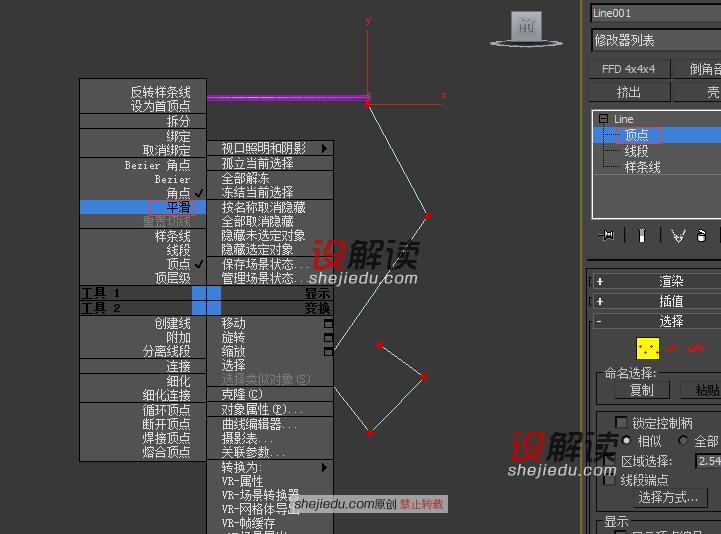Click the 复制 named selection button
The image size is (721, 534).
pyautogui.click(x=642, y=390)
